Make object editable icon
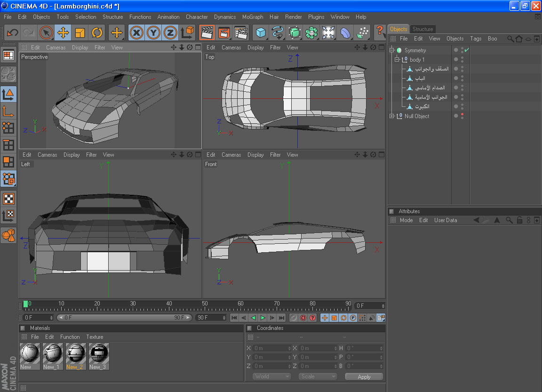The height and width of the screenshot is (392, 542). click(x=8, y=74)
